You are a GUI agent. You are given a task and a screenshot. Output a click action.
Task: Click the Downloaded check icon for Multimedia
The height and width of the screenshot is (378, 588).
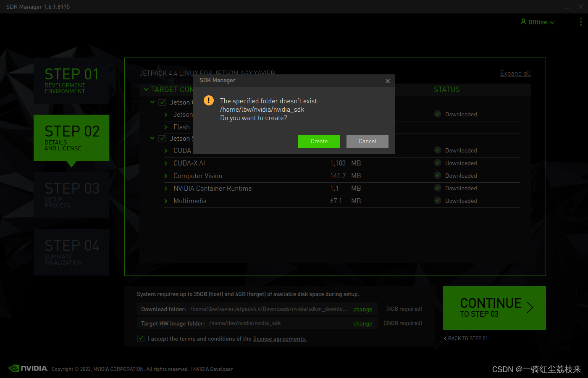[438, 200]
